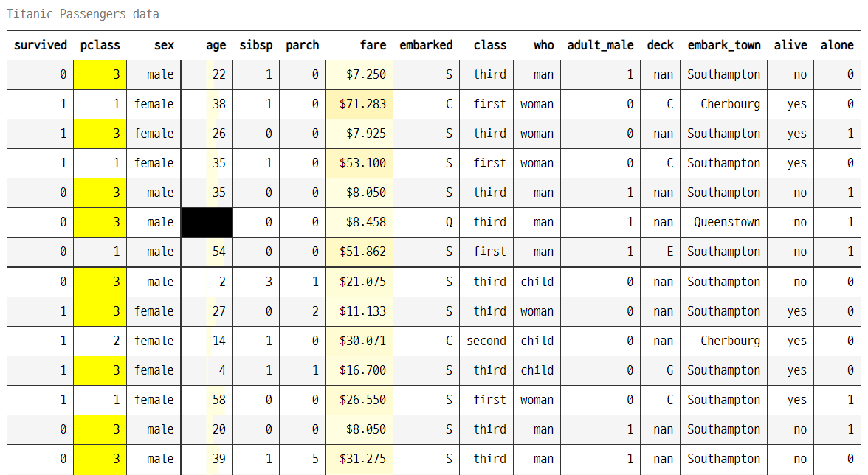Click the fare cell $31.275
Screen dimensions: 868x475
coord(360,459)
